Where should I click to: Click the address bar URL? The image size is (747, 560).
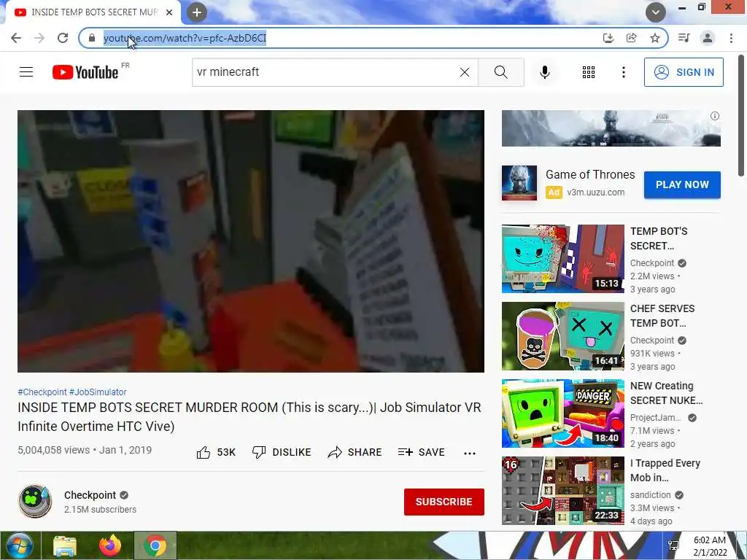[x=185, y=38]
